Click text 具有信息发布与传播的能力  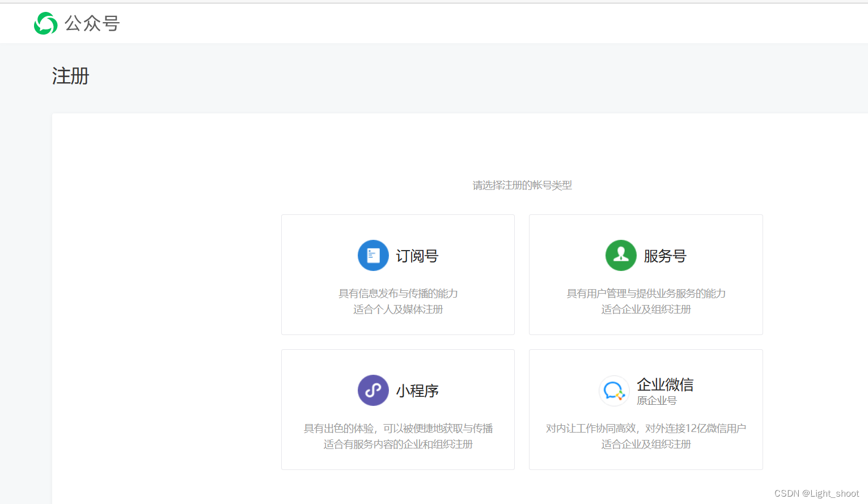(398, 294)
